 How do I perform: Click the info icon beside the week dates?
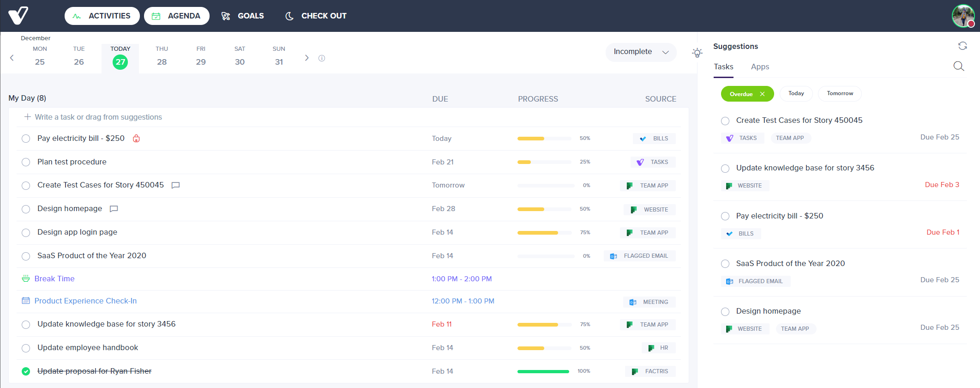pyautogui.click(x=322, y=58)
